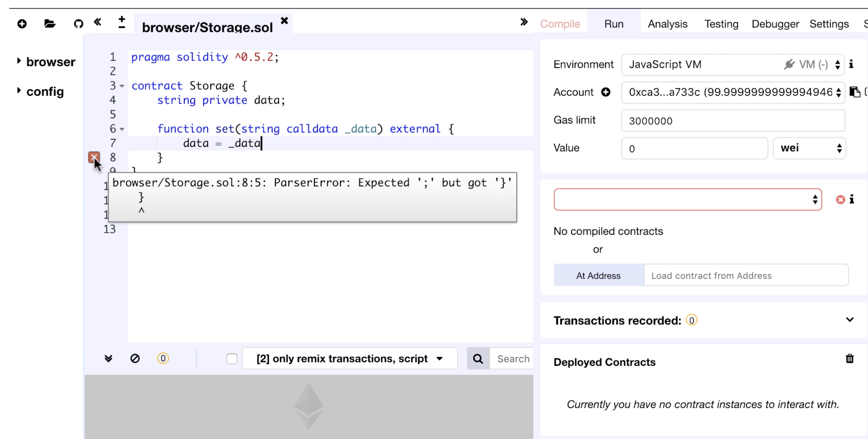Add a new account with plus icon
868x439 pixels.
(606, 92)
